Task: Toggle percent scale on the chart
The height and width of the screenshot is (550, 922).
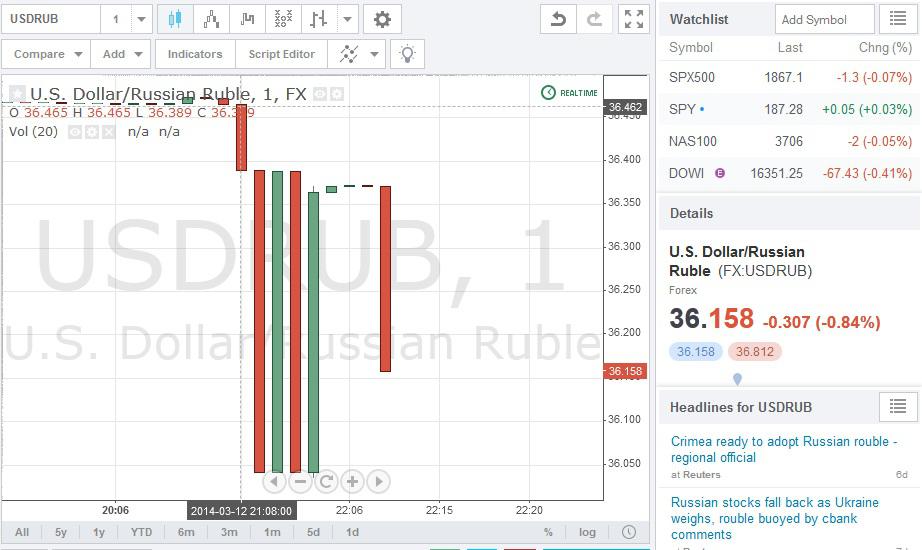Action: [548, 532]
